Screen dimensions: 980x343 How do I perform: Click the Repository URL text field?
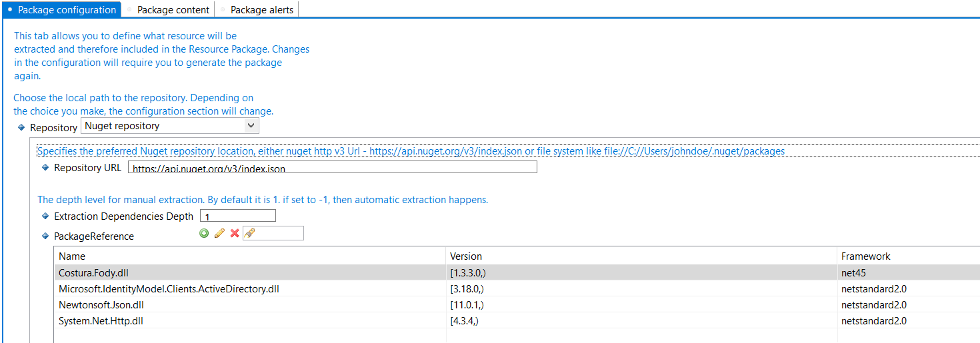pyautogui.click(x=333, y=168)
